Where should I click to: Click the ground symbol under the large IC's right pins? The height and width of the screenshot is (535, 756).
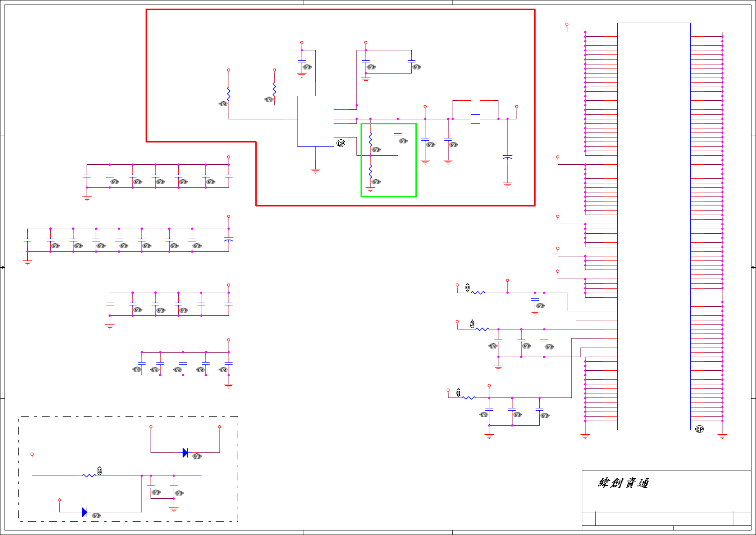722,436
